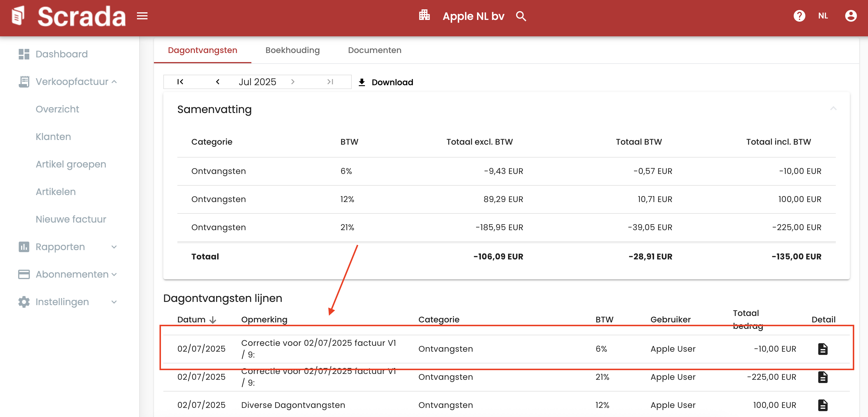Image resolution: width=868 pixels, height=417 pixels.
Task: Open the search magnifier beside Apple NL bv
Action: (x=521, y=16)
